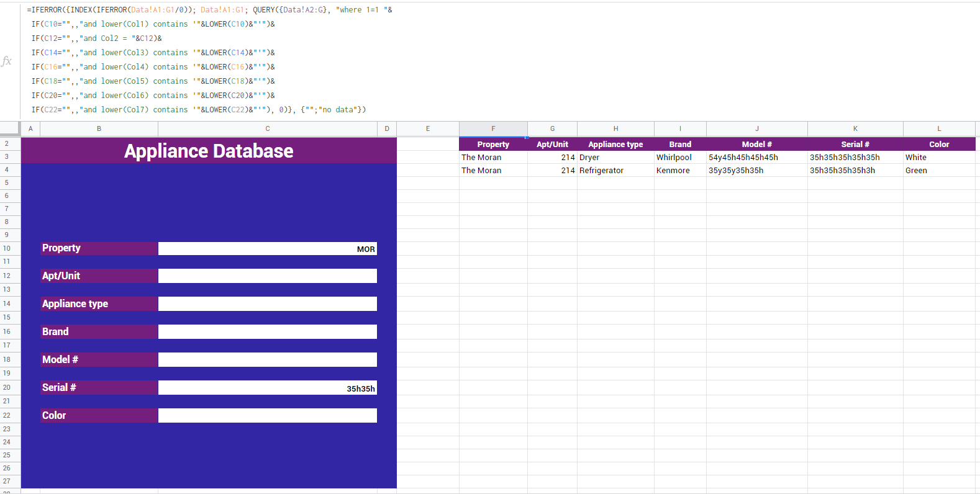Click the Model # results column header
The width and height of the screenshot is (980, 494).
(x=757, y=144)
